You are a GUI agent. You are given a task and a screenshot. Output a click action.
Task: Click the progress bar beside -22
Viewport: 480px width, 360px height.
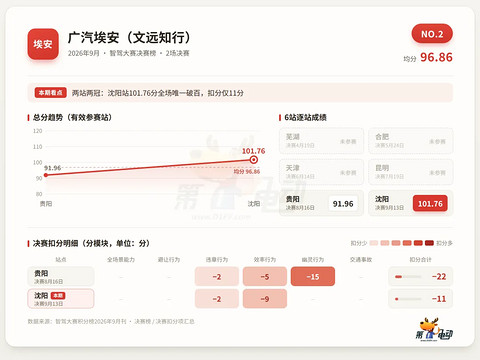(x=408, y=276)
